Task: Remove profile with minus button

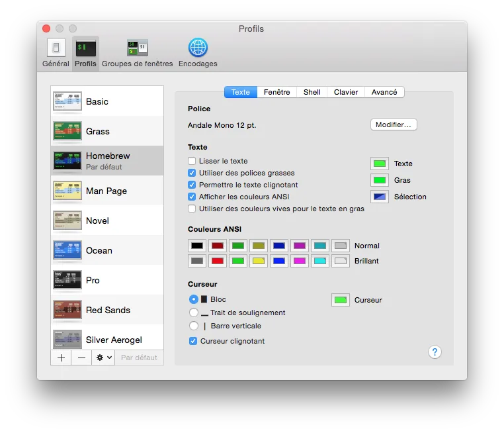Action: 81,358
